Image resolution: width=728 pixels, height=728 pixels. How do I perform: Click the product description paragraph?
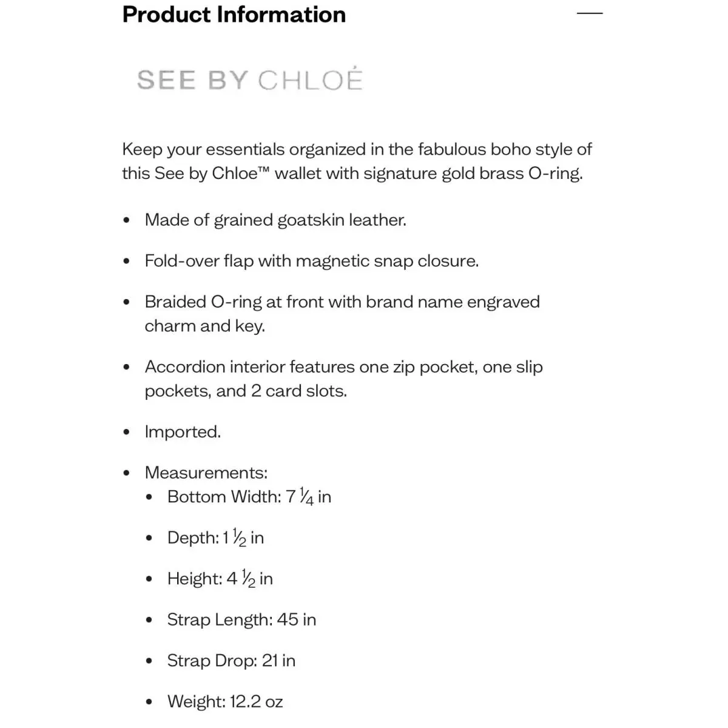tap(357, 161)
